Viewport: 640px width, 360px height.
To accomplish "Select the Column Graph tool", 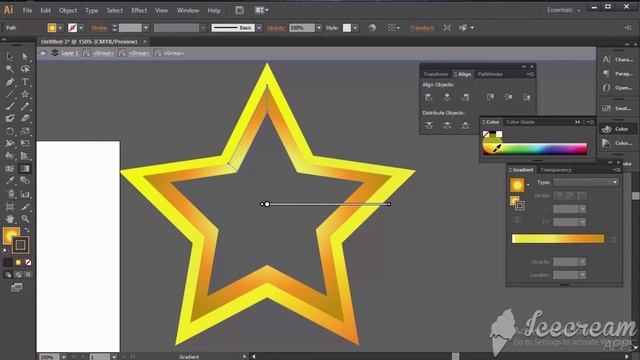I will (x=25, y=194).
